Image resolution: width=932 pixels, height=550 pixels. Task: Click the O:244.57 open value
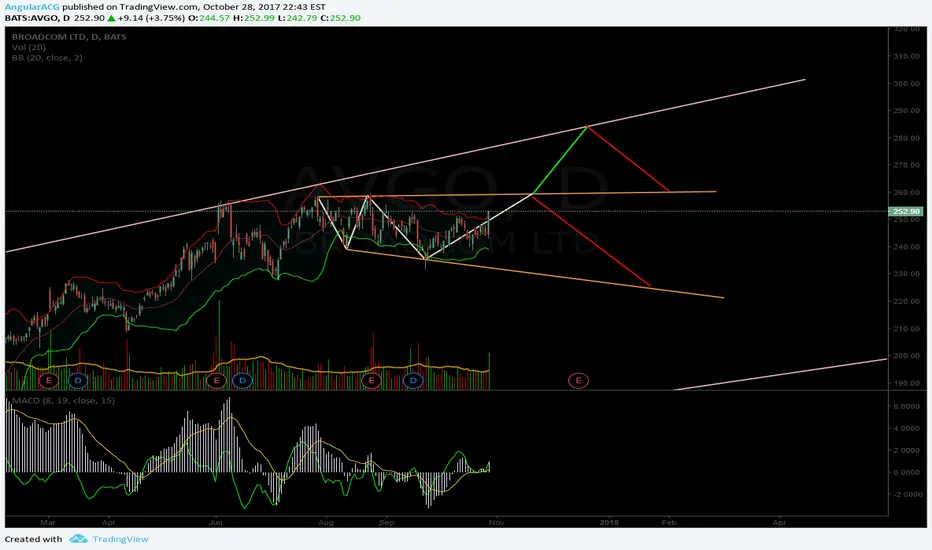pyautogui.click(x=209, y=18)
